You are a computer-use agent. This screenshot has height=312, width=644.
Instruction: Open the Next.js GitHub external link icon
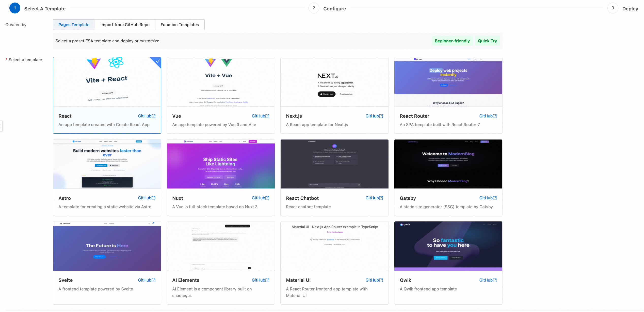[x=381, y=116]
